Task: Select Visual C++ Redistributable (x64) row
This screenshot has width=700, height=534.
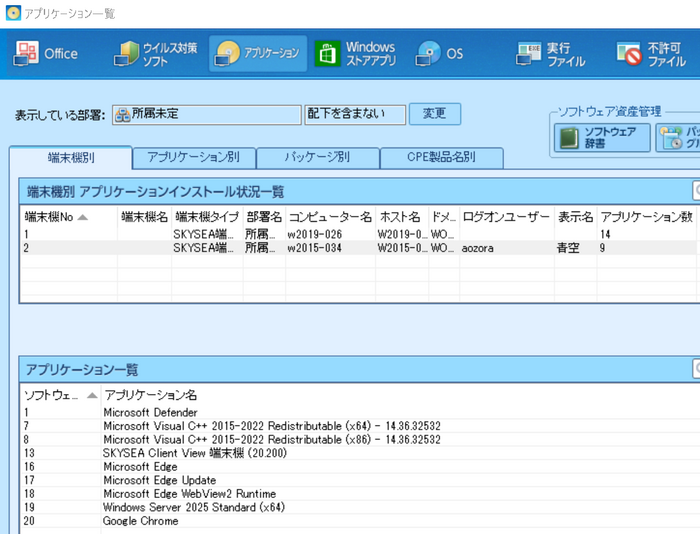Action: [x=360, y=426]
